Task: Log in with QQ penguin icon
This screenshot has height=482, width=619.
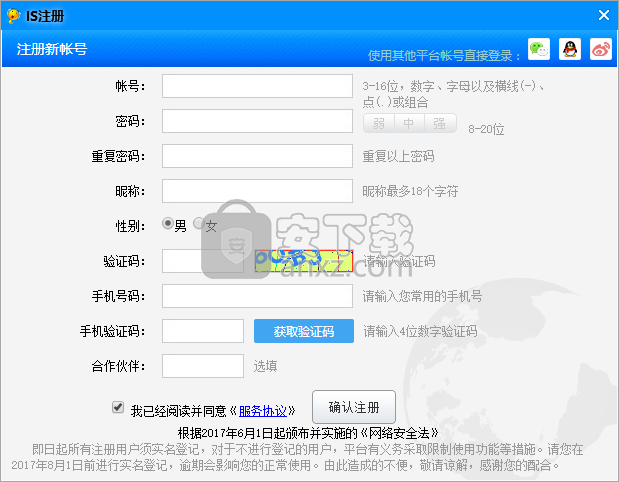Action: pyautogui.click(x=569, y=49)
